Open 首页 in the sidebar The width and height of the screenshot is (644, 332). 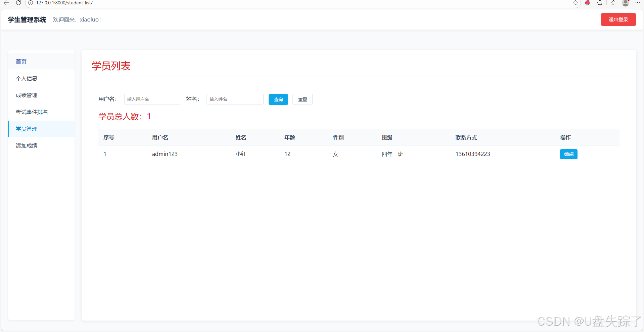41,61
